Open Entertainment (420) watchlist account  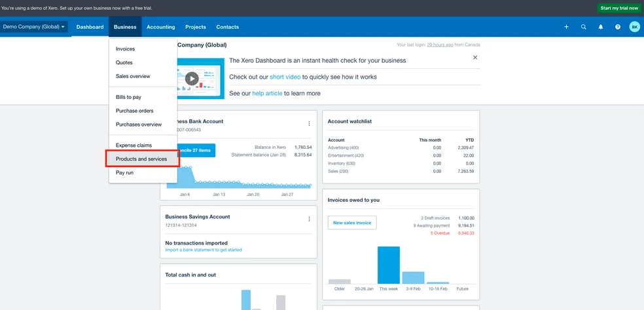(x=346, y=155)
